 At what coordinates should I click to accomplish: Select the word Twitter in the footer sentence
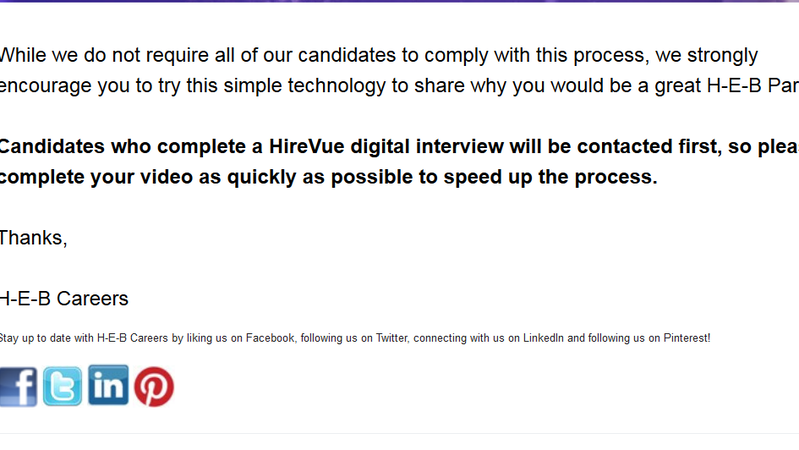[392, 338]
